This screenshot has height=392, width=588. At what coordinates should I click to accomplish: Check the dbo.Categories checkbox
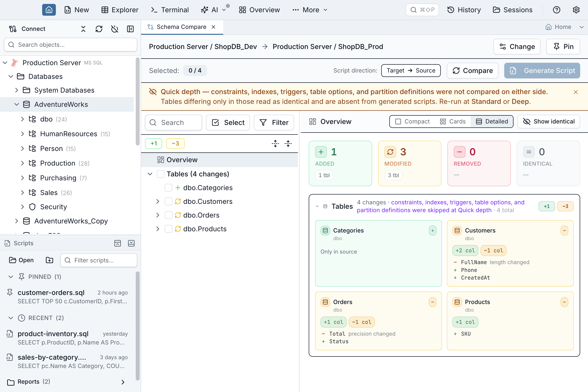coord(169,188)
